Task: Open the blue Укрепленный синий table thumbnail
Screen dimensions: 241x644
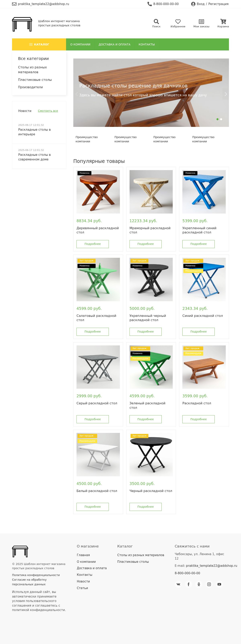Action: coord(204,192)
